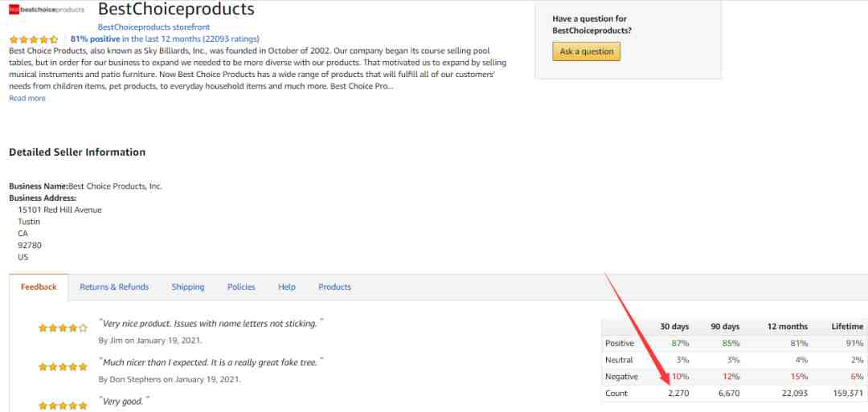Expand the description with Read more
Image resolution: width=868 pixels, height=412 pixels.
pos(27,99)
